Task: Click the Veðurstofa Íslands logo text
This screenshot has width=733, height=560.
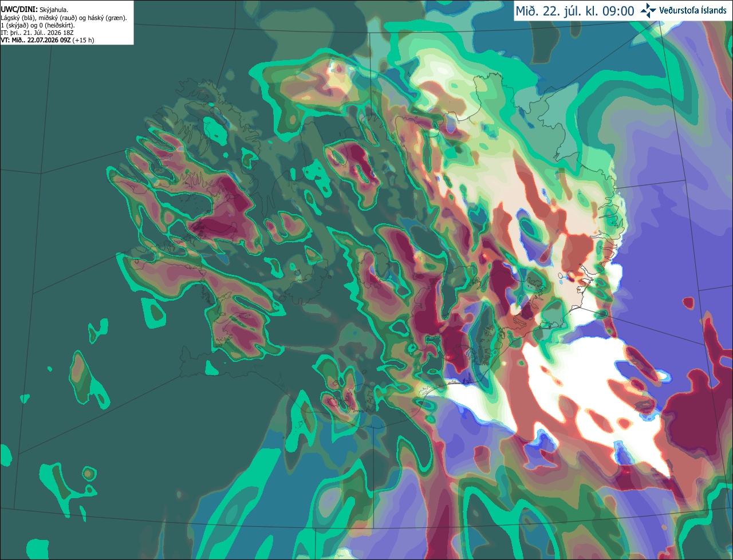Action: click(692, 10)
